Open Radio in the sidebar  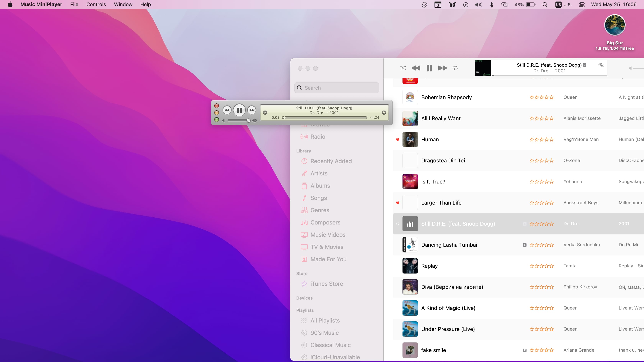pos(313,137)
